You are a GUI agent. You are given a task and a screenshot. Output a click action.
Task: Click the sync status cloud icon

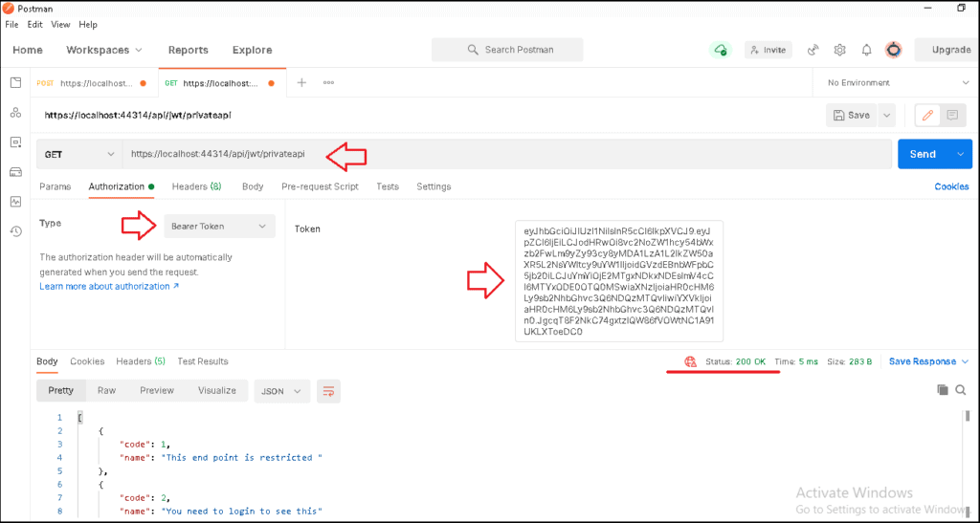(721, 50)
